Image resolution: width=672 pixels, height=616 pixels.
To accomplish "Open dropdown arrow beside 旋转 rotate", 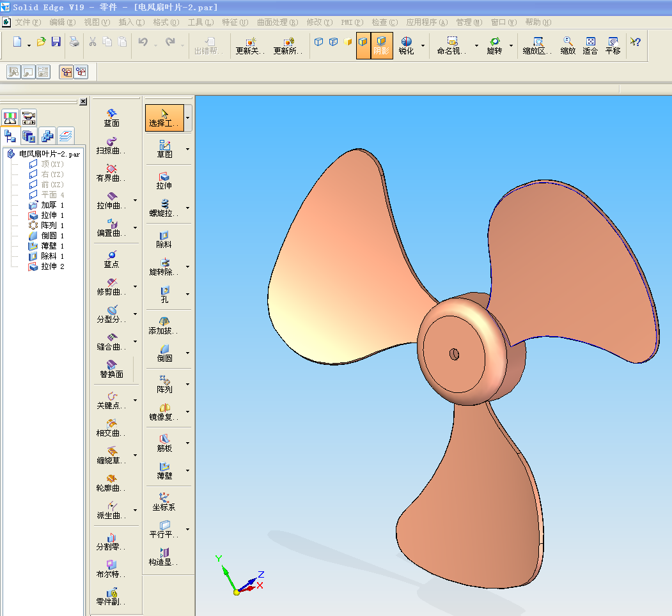I will [x=511, y=45].
